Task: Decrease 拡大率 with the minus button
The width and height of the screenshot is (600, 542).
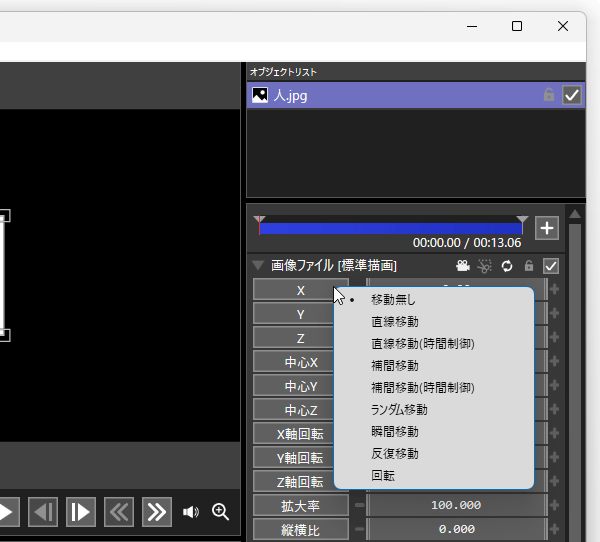Action: 359,505
